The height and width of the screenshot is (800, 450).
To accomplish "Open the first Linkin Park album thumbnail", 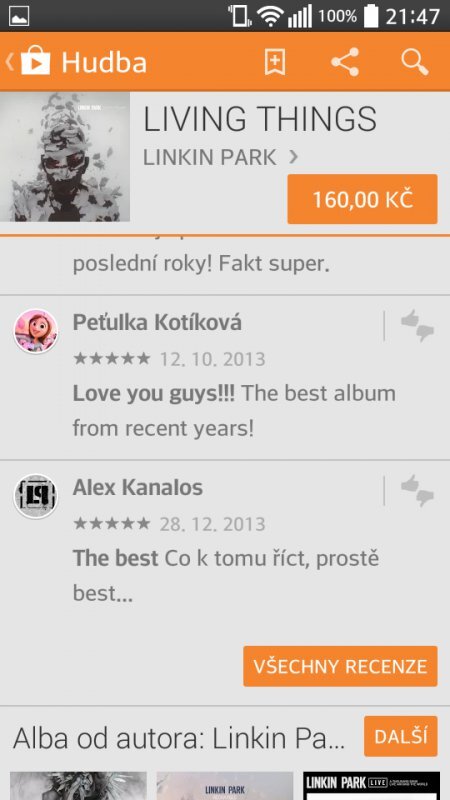I will 78,786.
